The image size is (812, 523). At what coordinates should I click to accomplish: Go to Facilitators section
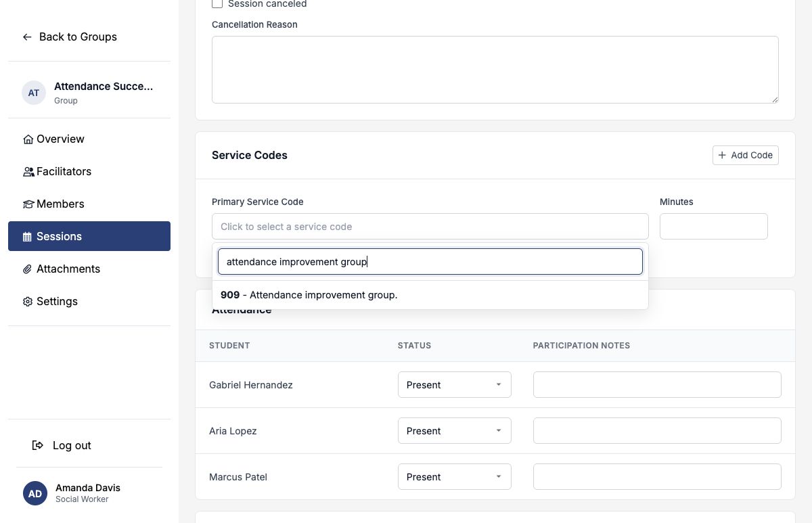pos(89,172)
